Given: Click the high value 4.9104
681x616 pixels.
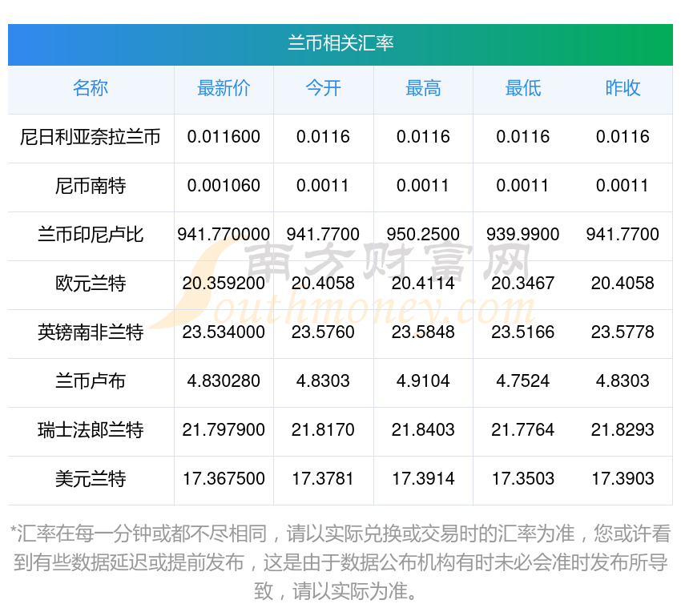Looking at the screenshot, I should pyautogui.click(x=423, y=381).
